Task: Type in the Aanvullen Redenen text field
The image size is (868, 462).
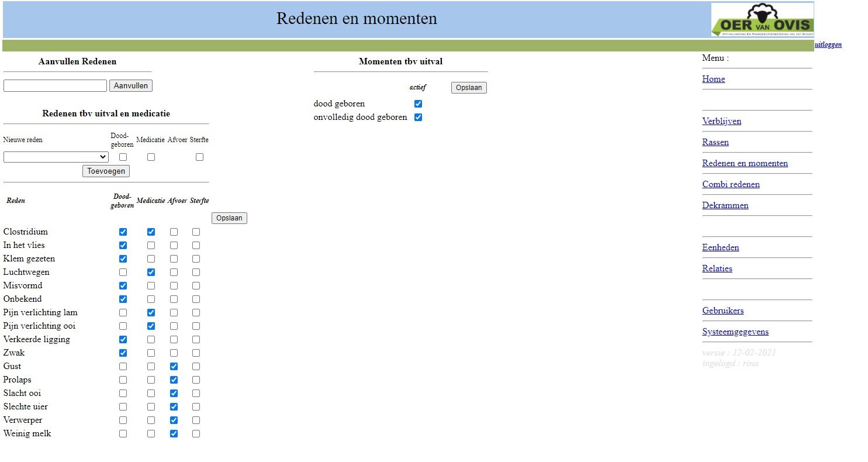Action: pos(55,86)
